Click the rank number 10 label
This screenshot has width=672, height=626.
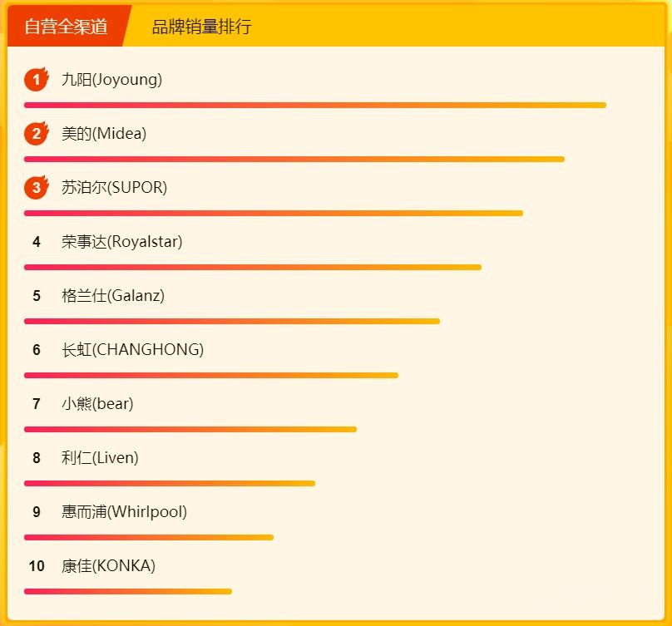tap(37, 566)
